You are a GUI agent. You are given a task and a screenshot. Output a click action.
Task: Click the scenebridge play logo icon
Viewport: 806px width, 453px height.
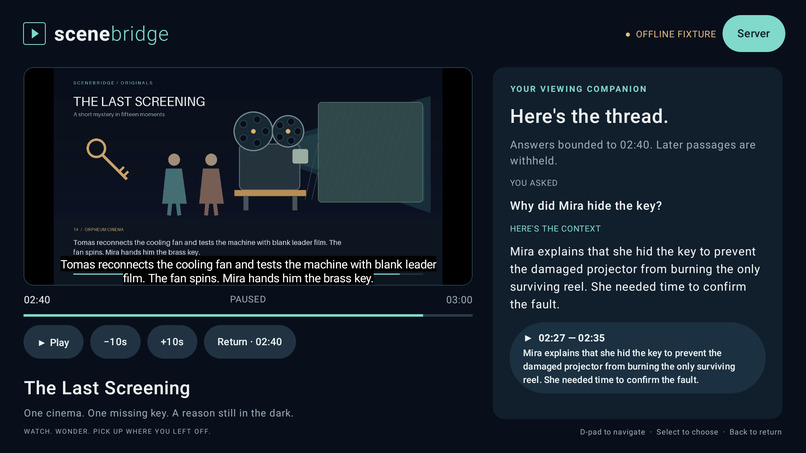[34, 33]
